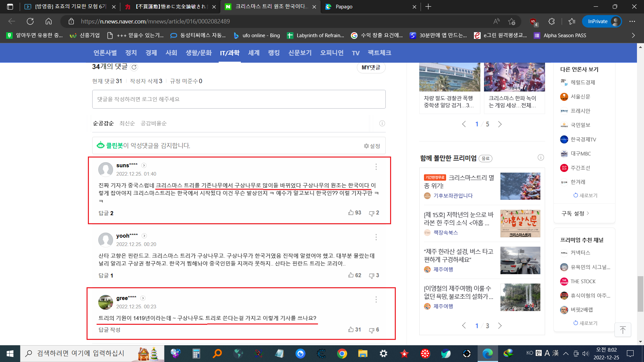Open the 세계 news section tab
The height and width of the screenshot is (362, 644).
pyautogui.click(x=254, y=53)
